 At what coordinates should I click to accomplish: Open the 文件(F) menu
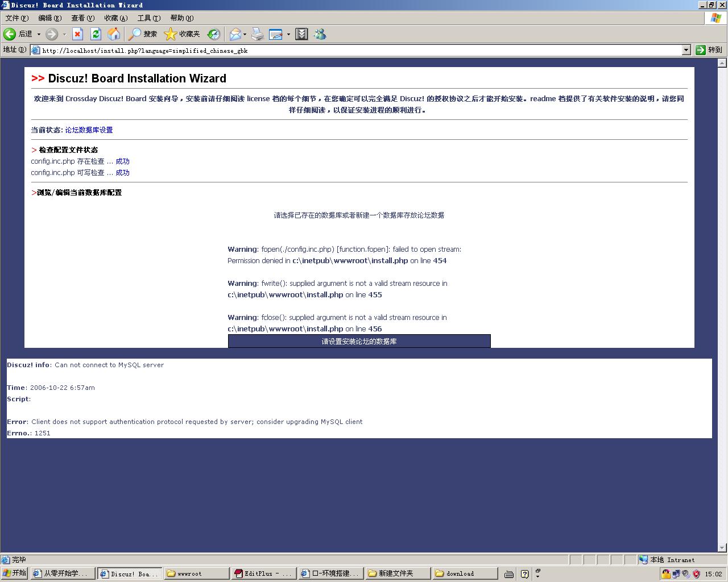(17, 18)
